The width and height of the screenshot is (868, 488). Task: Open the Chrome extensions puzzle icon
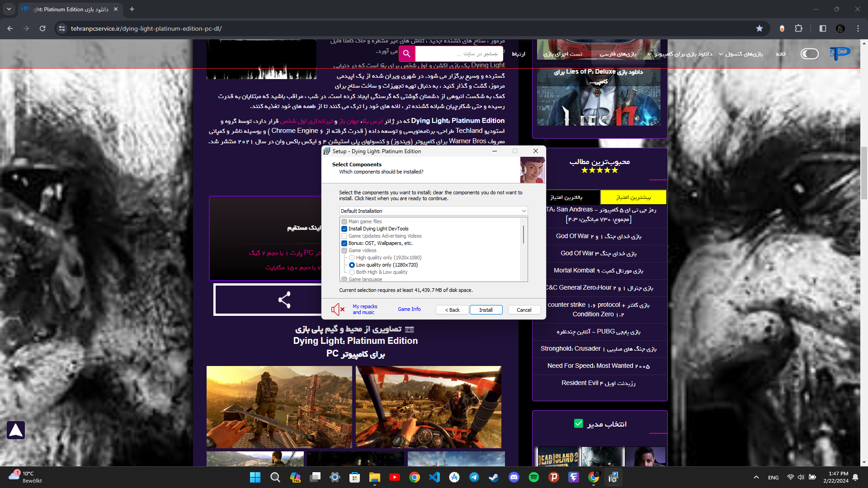(x=799, y=28)
